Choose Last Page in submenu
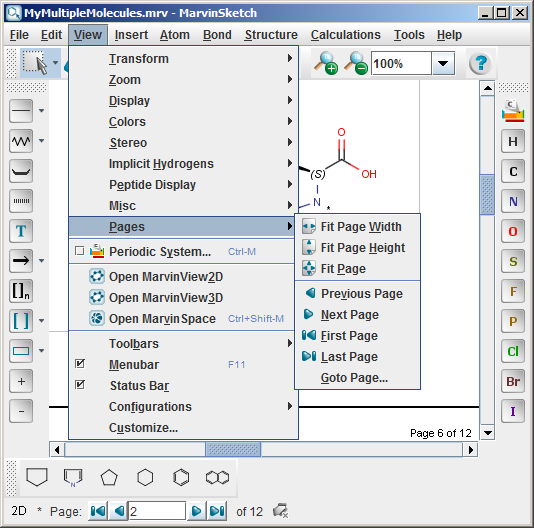The height and width of the screenshot is (528, 534). coord(358,356)
